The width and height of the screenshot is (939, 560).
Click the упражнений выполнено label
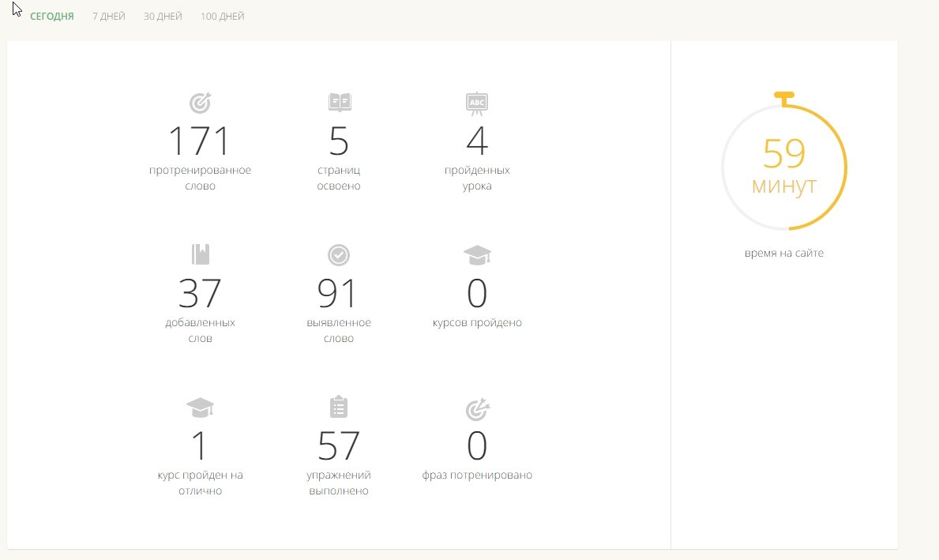[x=339, y=483]
